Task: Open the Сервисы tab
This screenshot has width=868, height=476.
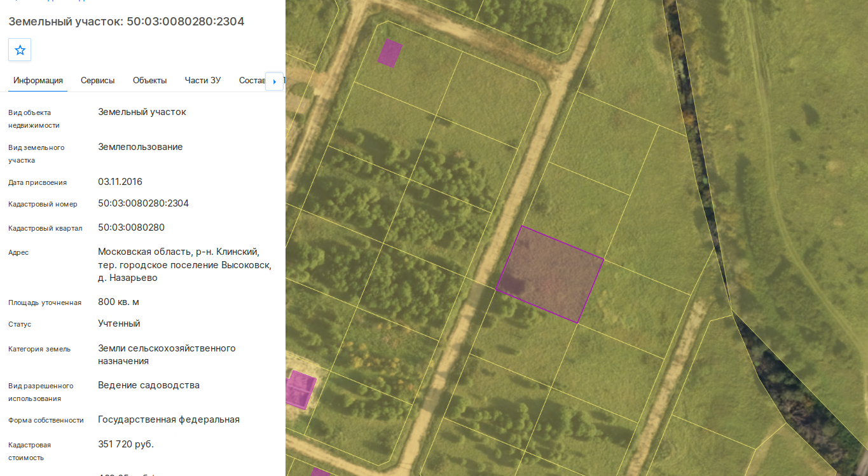Action: [x=98, y=81]
